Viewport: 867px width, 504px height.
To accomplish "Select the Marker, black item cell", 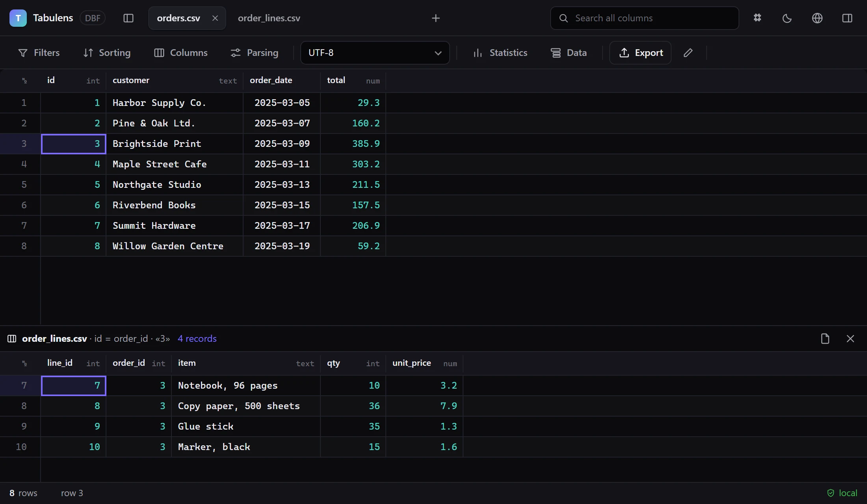I will 246,447.
